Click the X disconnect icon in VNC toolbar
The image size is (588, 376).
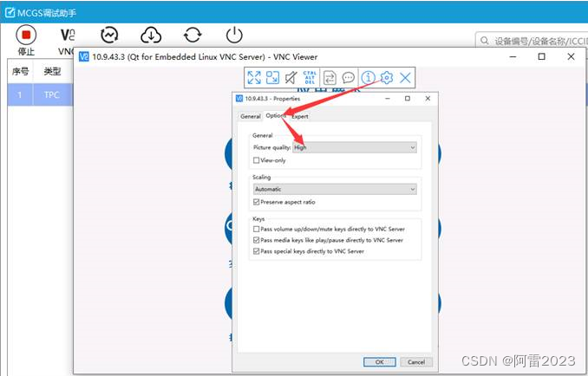405,77
